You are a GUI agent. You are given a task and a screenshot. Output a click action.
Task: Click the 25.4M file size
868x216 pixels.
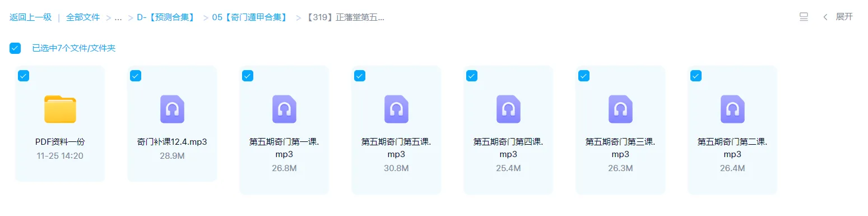pos(508,168)
